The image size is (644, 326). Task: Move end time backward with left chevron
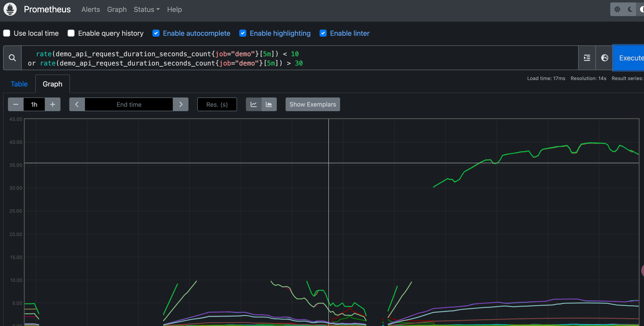77,104
